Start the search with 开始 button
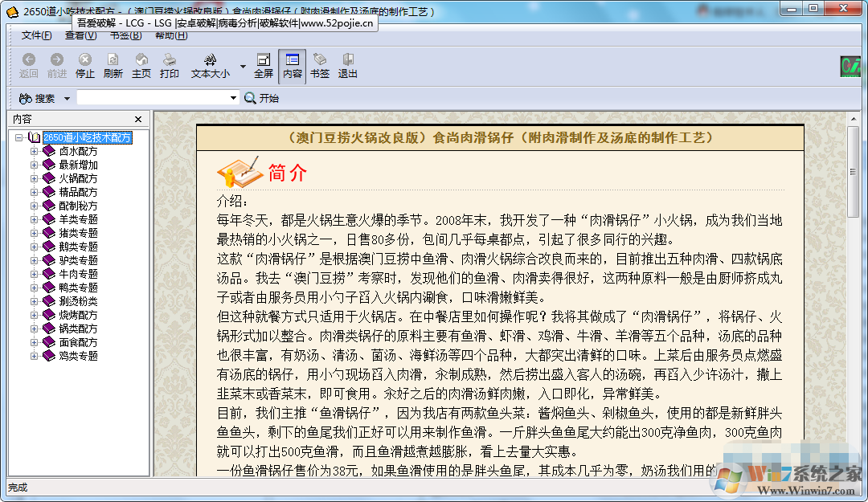Viewport: 868px width, 502px height. pyautogui.click(x=262, y=99)
